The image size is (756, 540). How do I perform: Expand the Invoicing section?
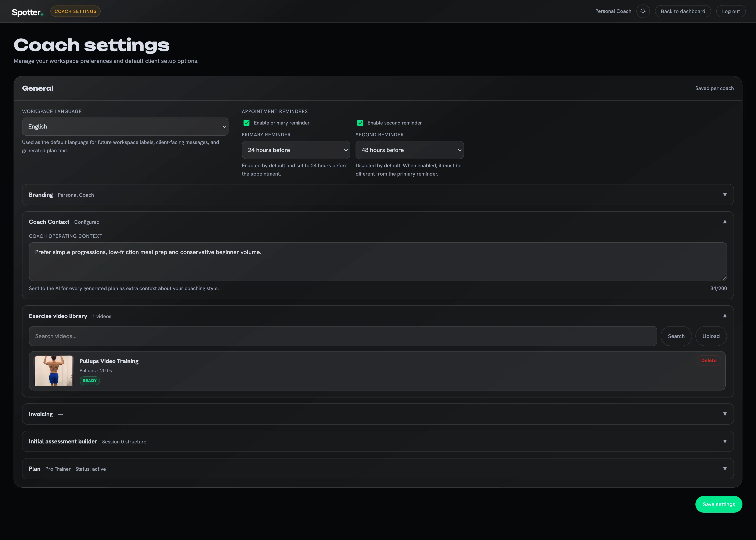(x=378, y=414)
